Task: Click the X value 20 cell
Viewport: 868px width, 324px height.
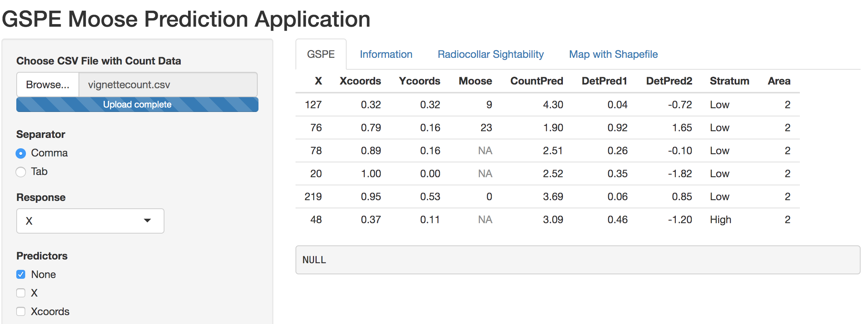Action: pos(316,173)
